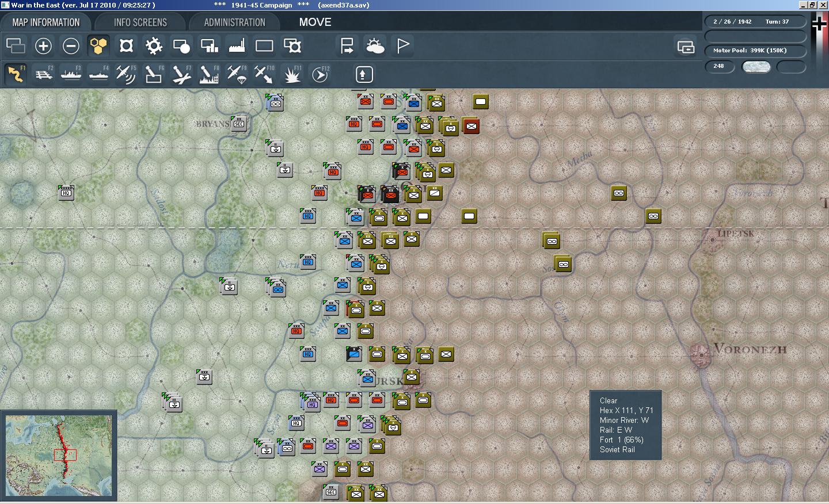
Task: Select the F6 bomb unit mode
Action: point(154,74)
